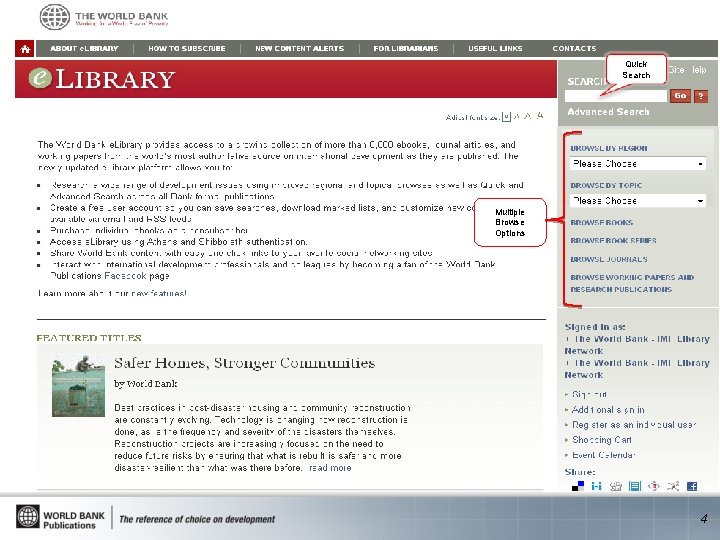
Task: Share via the Digg icon
Action: [x=616, y=486]
